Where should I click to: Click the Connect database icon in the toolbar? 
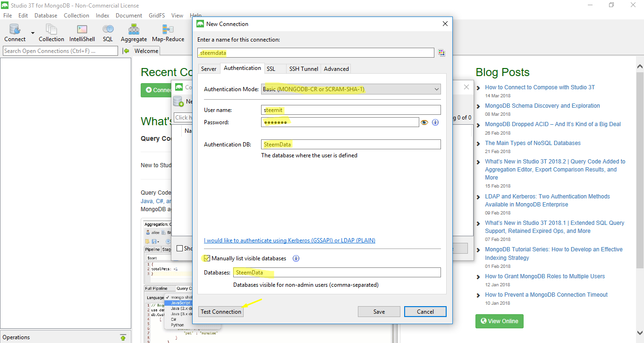click(x=15, y=33)
